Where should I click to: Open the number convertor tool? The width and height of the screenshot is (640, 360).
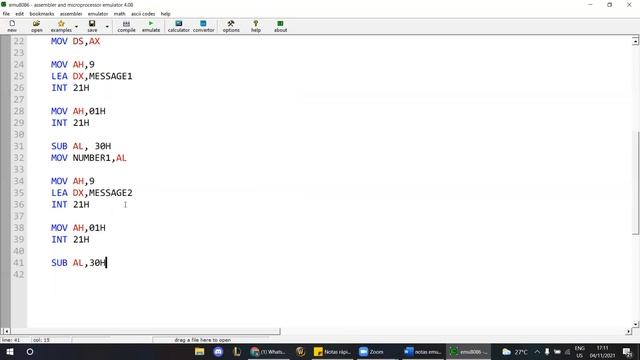point(203,26)
